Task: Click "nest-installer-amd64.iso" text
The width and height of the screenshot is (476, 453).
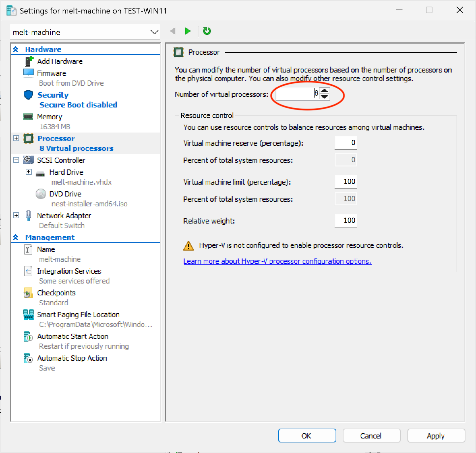Action: [89, 204]
